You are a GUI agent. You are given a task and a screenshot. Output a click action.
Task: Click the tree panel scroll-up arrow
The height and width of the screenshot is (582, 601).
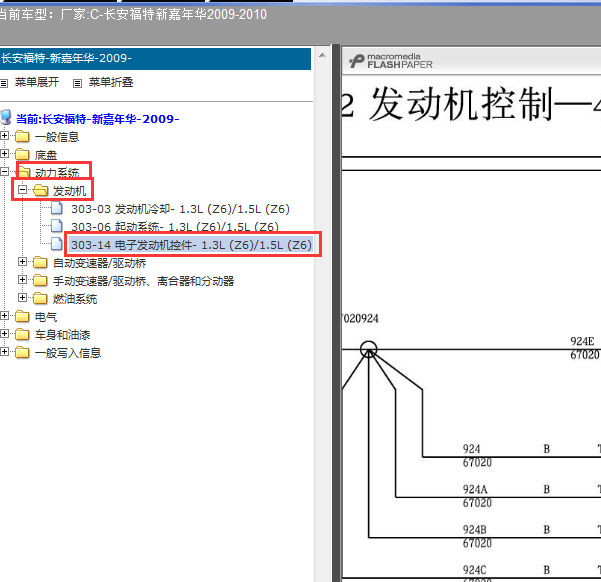[322, 56]
